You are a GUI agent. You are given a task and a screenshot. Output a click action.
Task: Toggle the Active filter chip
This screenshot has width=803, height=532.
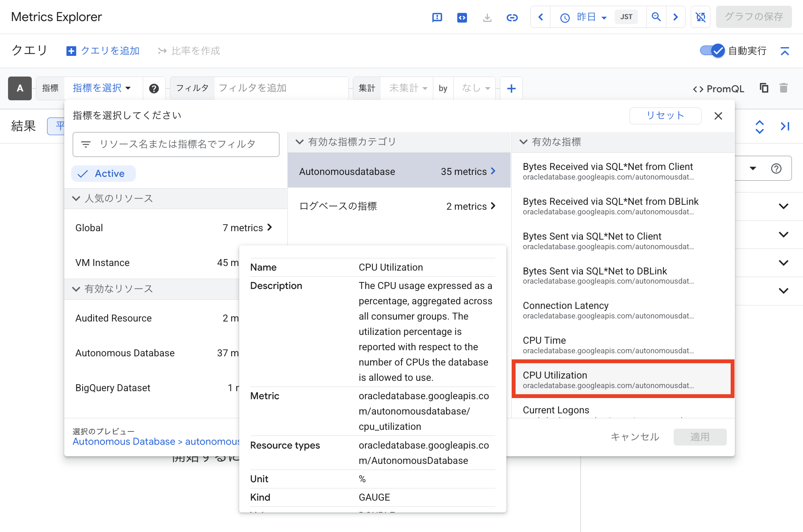pyautogui.click(x=103, y=173)
